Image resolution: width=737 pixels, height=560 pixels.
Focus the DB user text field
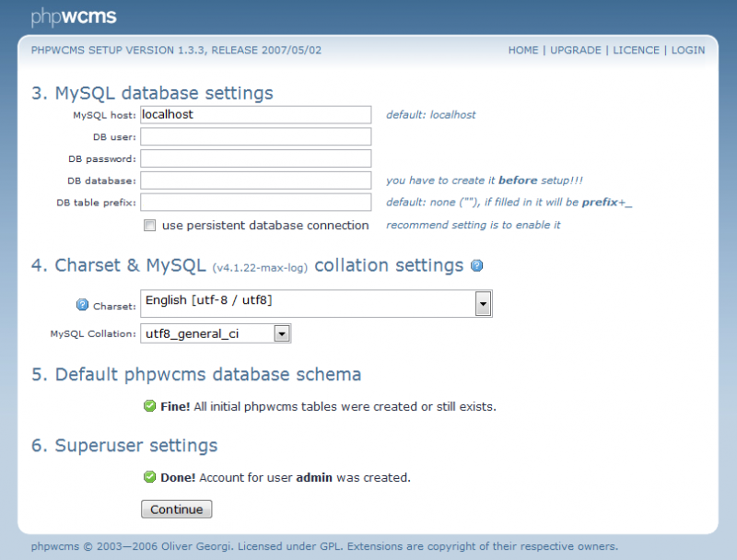255,137
